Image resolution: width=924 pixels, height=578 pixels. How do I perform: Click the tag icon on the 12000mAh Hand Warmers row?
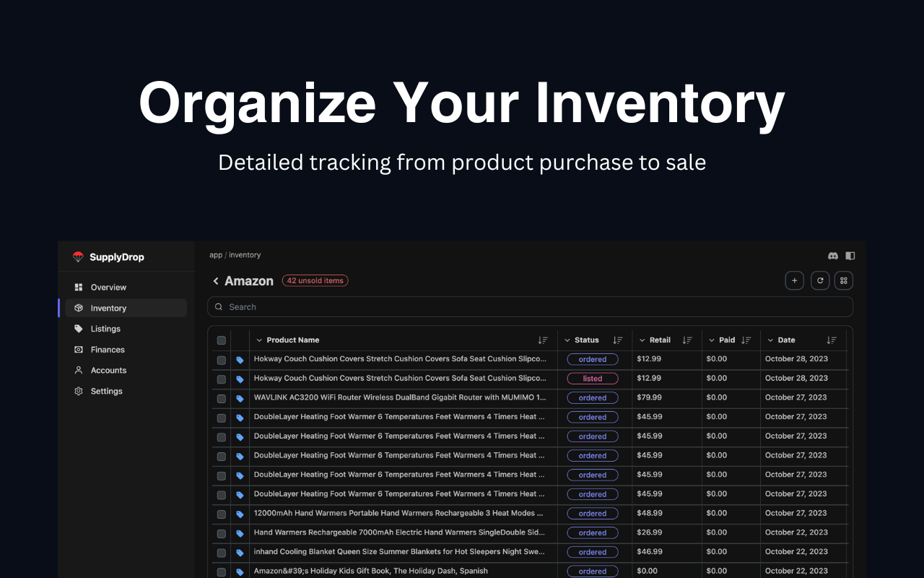[x=240, y=514]
